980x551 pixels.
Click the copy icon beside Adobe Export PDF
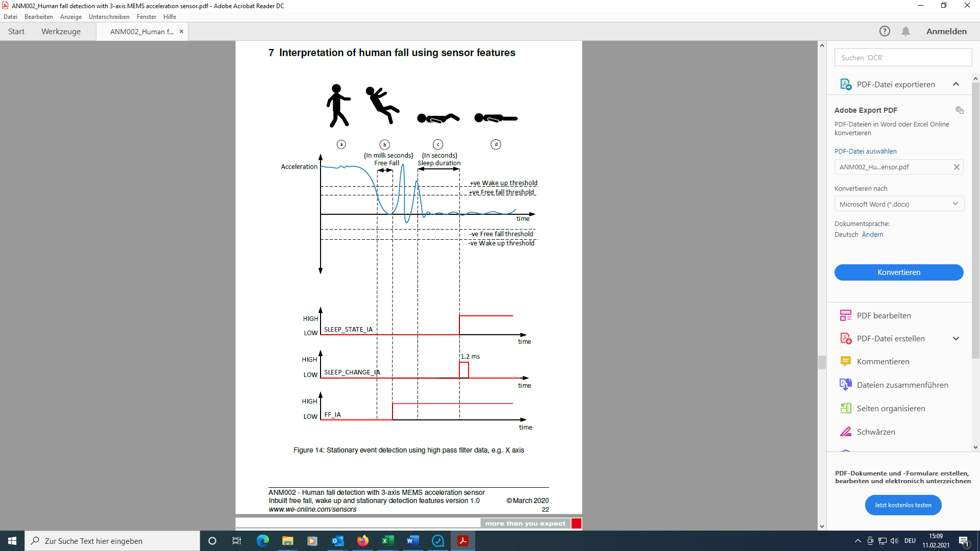(959, 110)
